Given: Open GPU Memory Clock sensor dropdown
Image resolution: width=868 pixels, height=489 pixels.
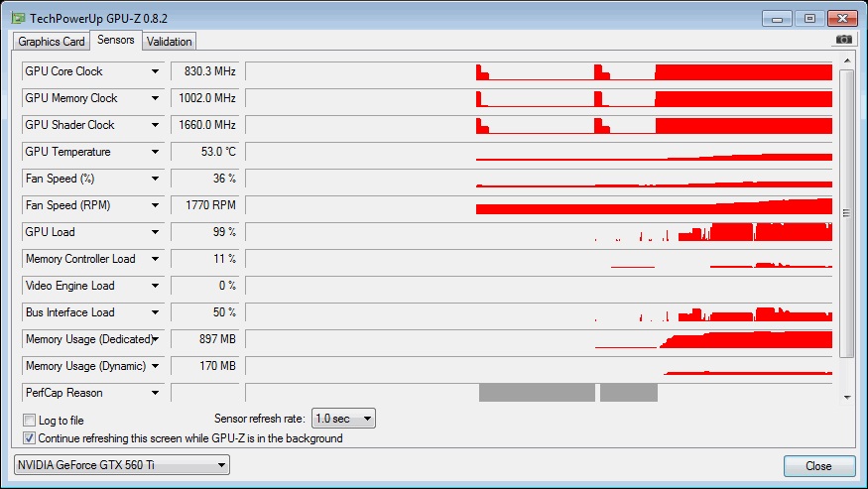Looking at the screenshot, I should tap(155, 98).
